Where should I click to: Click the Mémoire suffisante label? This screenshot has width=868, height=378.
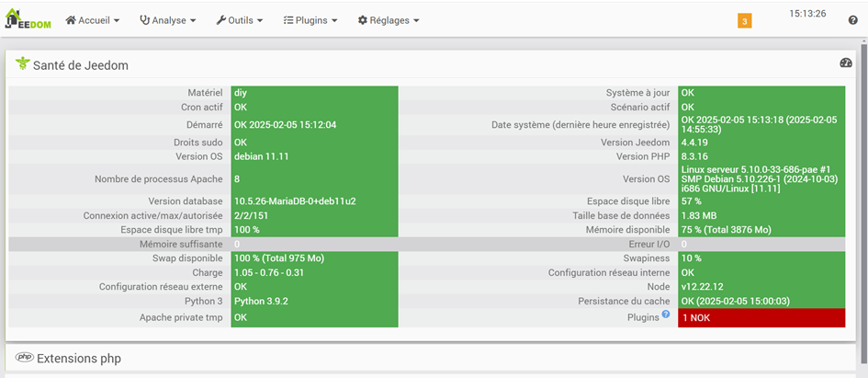(x=181, y=244)
